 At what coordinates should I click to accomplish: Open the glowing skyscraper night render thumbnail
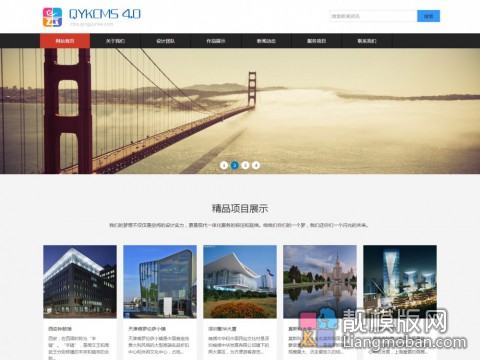[x=400, y=282]
